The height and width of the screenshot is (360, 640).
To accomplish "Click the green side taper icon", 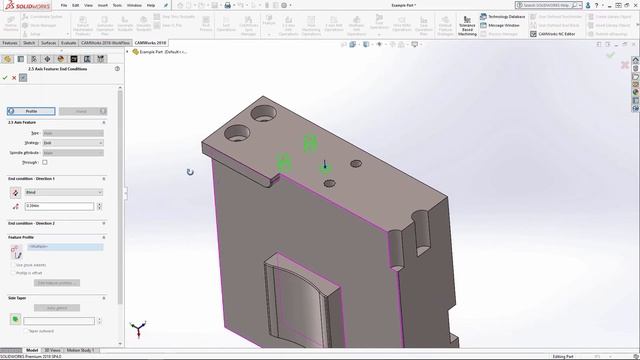I will coord(15,319).
